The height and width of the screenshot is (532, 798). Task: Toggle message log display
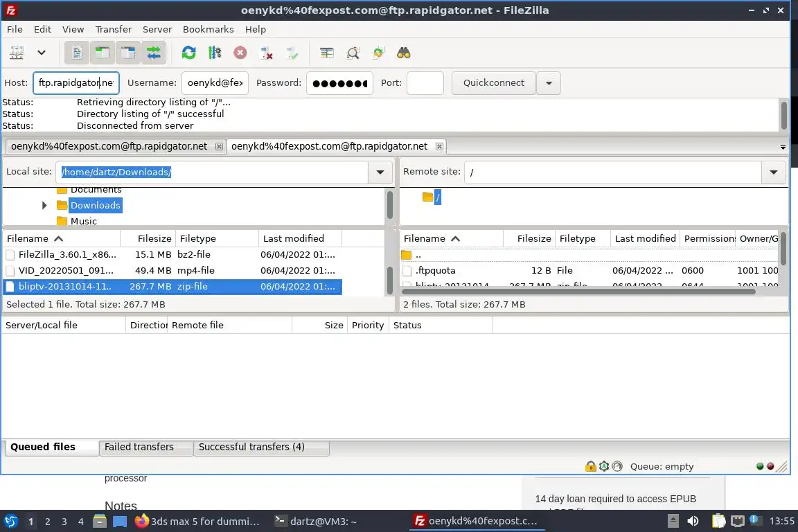[x=77, y=53]
